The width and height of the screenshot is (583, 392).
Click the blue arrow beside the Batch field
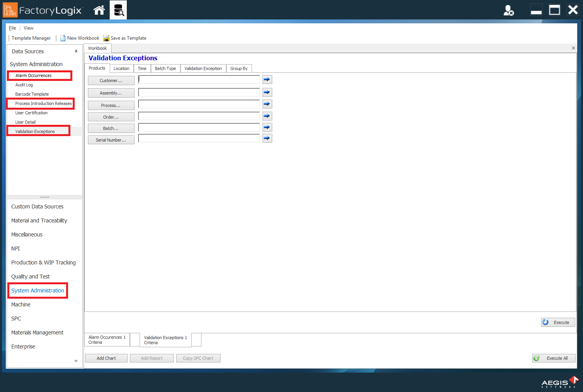click(x=267, y=127)
